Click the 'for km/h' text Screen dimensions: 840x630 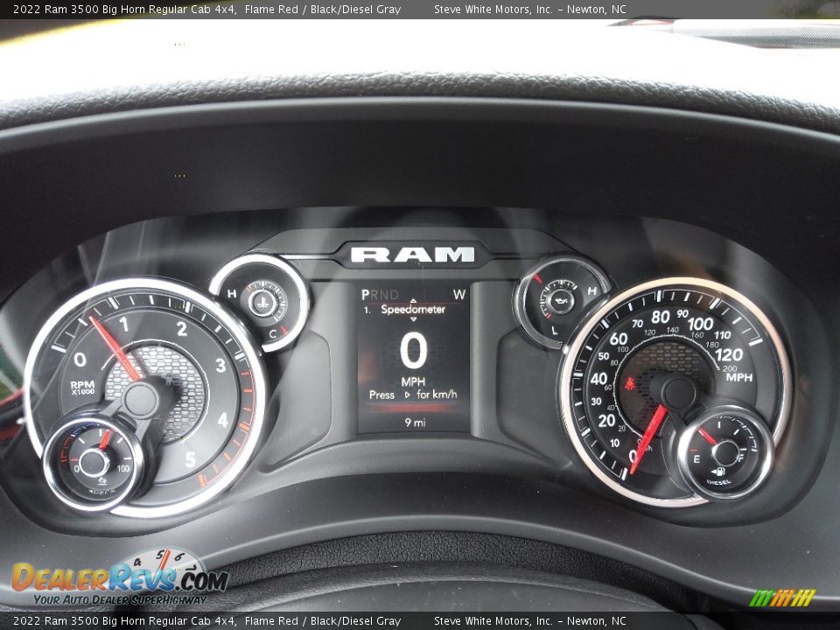437,395
